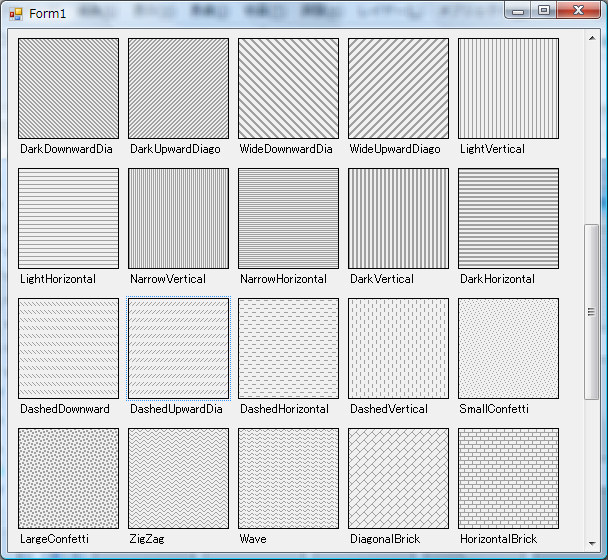Select the DarkDownwardDiagonal hatch pattern thumbnail
The width and height of the screenshot is (608, 560).
point(68,88)
